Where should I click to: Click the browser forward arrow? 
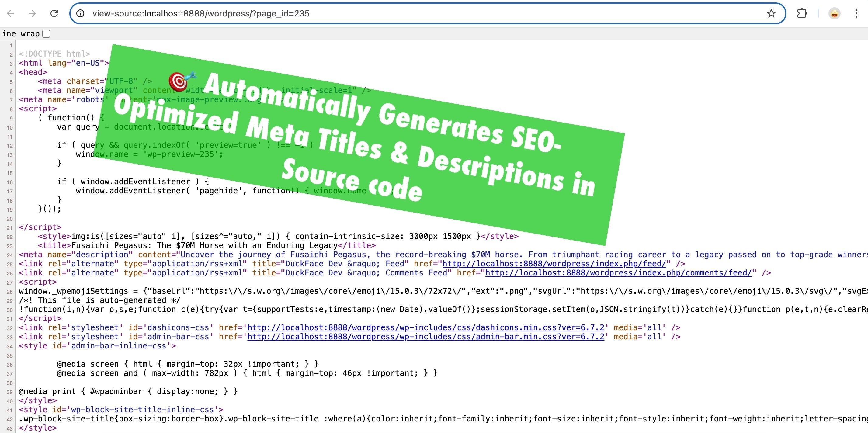click(32, 13)
